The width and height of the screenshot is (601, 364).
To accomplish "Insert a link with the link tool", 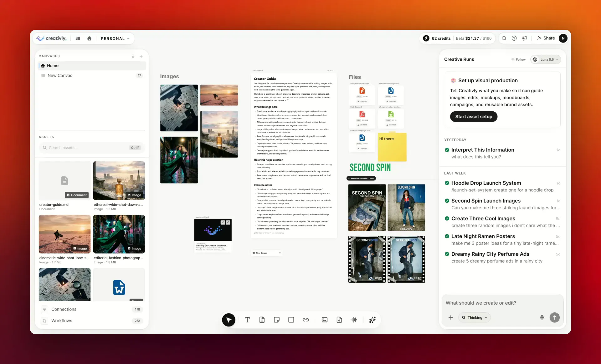I will point(306,320).
